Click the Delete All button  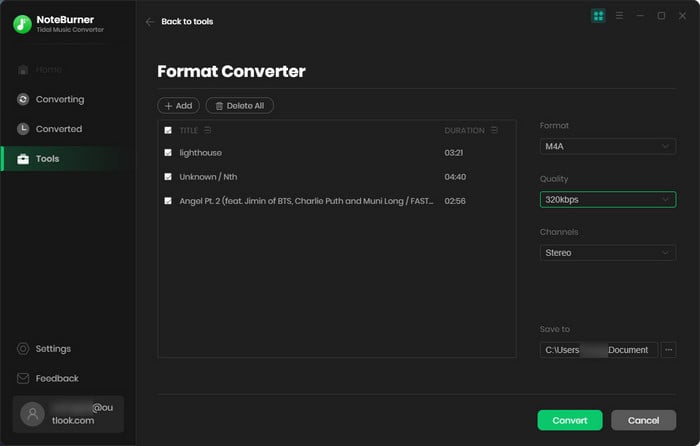(x=240, y=106)
